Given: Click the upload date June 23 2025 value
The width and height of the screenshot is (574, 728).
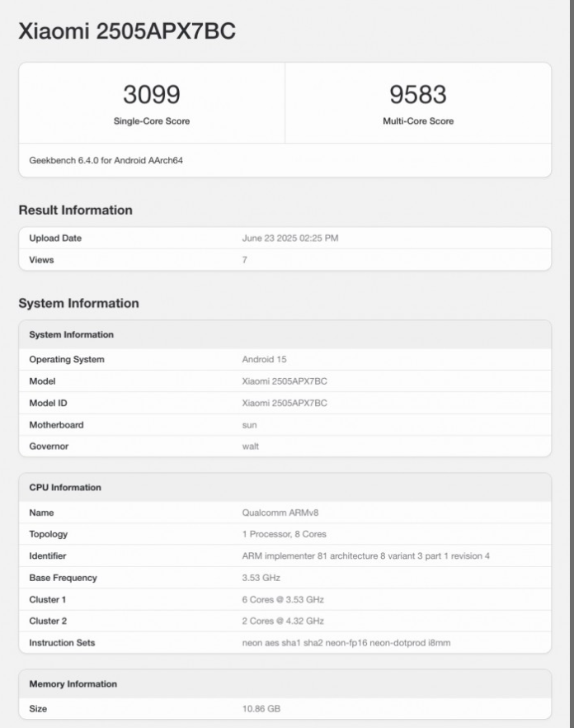Looking at the screenshot, I should [289, 239].
